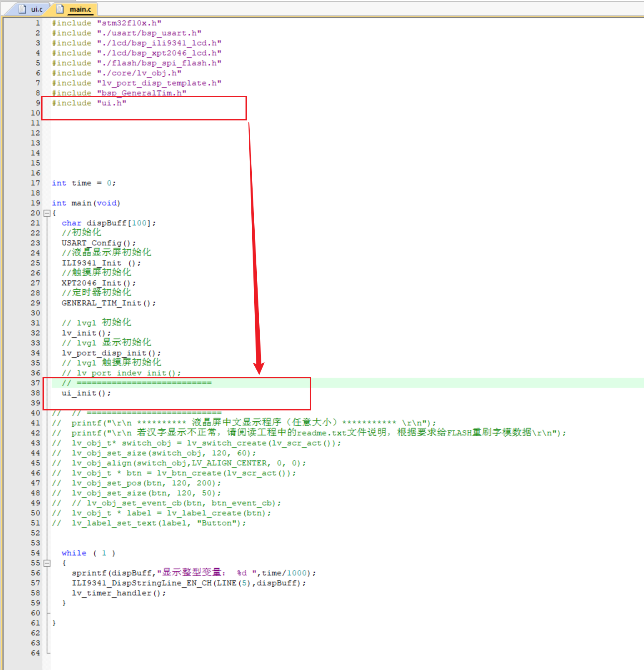Click the file icon on main.c tab
Screen dimensions: 644x670
click(60, 9)
